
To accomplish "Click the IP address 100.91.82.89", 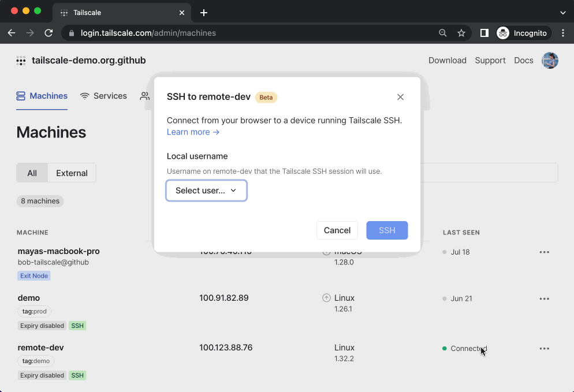I will tap(224, 298).
